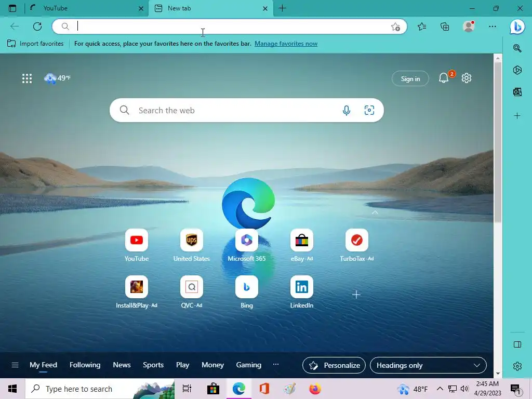Select the Play feed tab
The height and width of the screenshot is (399, 532).
182,365
